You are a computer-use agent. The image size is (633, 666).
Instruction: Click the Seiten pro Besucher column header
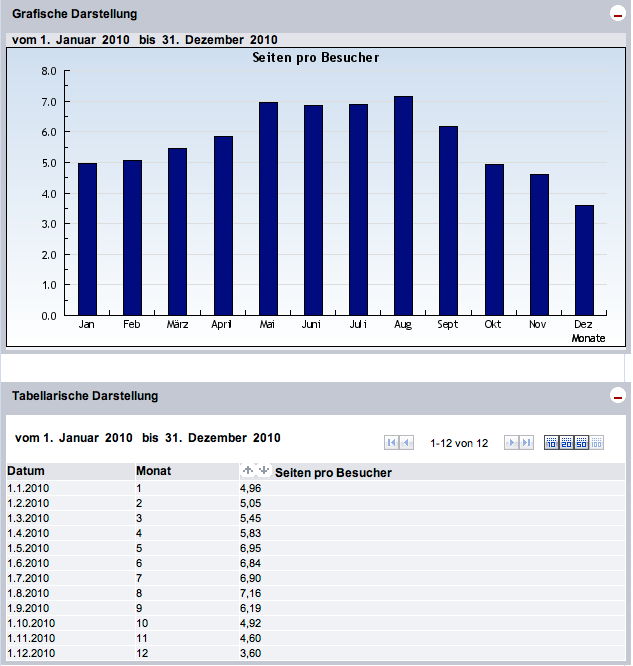(x=333, y=472)
